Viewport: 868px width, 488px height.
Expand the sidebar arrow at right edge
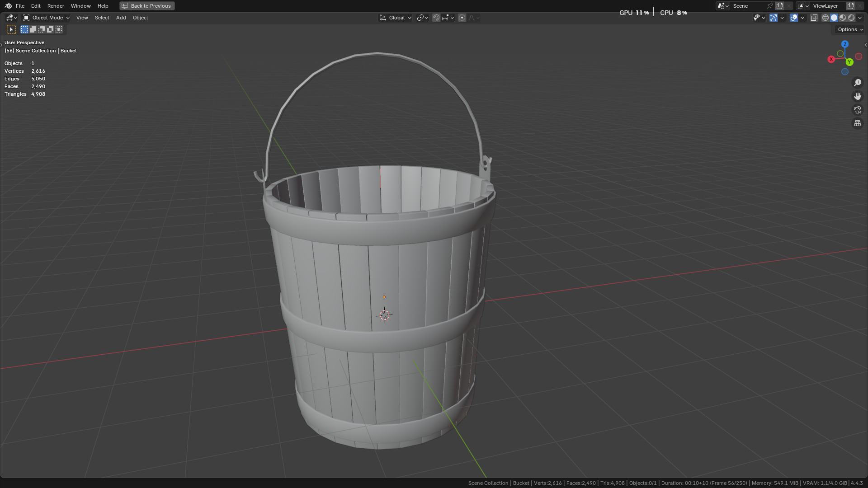click(x=866, y=45)
